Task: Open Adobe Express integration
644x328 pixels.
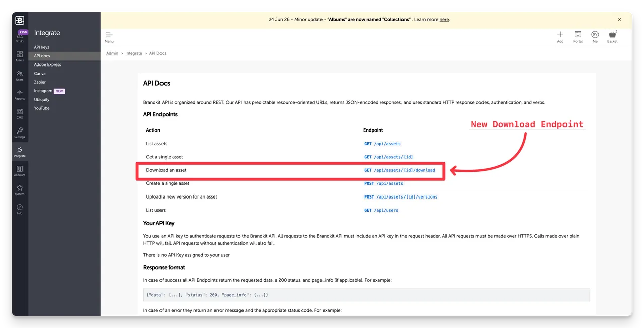Action: coord(48,64)
